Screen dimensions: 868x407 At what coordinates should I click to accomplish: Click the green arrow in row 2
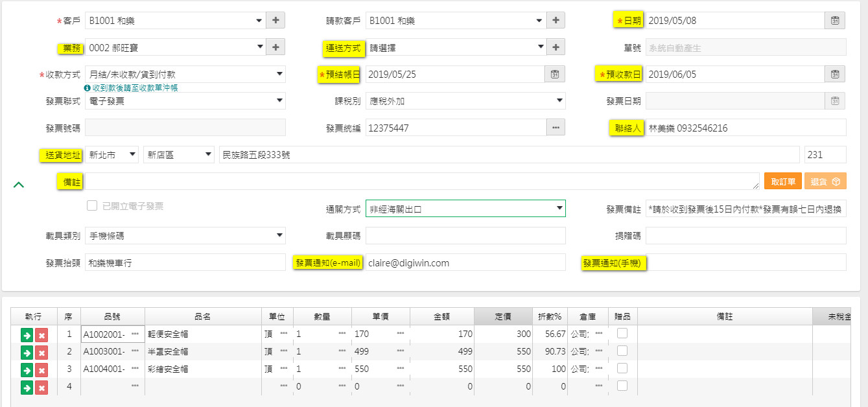point(27,352)
